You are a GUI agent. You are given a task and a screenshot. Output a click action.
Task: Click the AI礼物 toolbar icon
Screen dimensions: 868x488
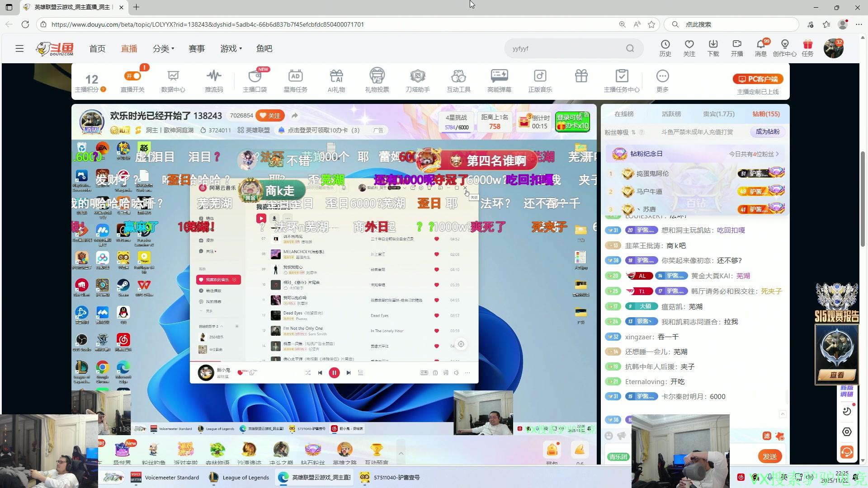(x=336, y=80)
